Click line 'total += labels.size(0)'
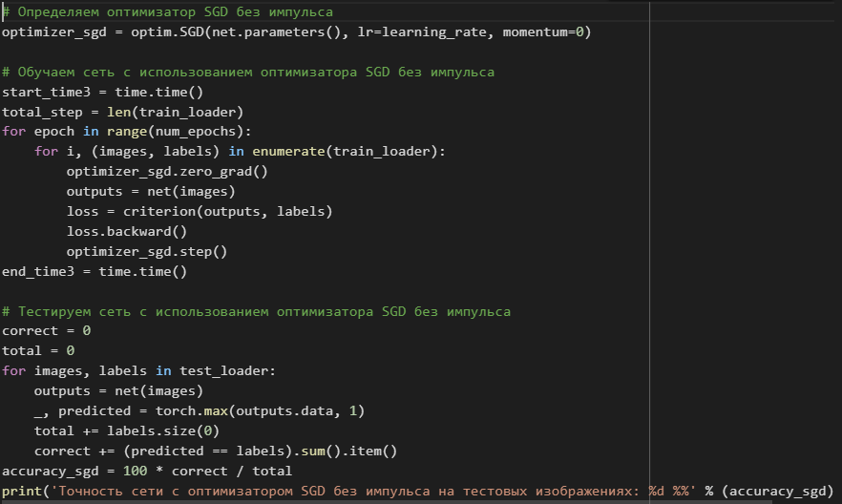This screenshot has width=842, height=504. (127, 431)
